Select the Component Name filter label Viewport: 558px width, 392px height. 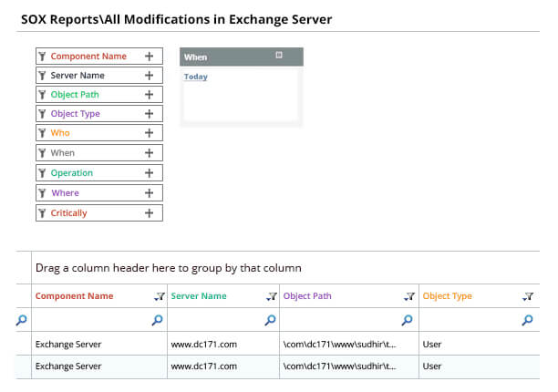tap(88, 57)
